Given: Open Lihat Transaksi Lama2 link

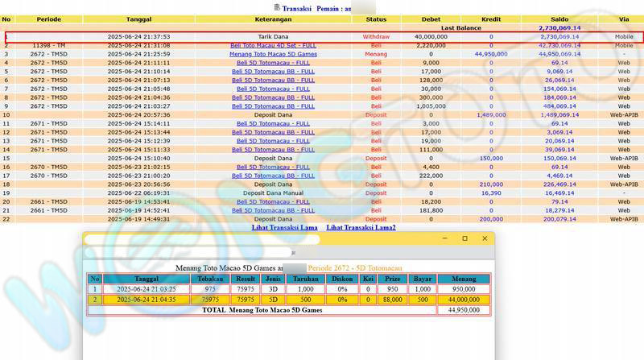Looking at the screenshot, I should [361, 228].
